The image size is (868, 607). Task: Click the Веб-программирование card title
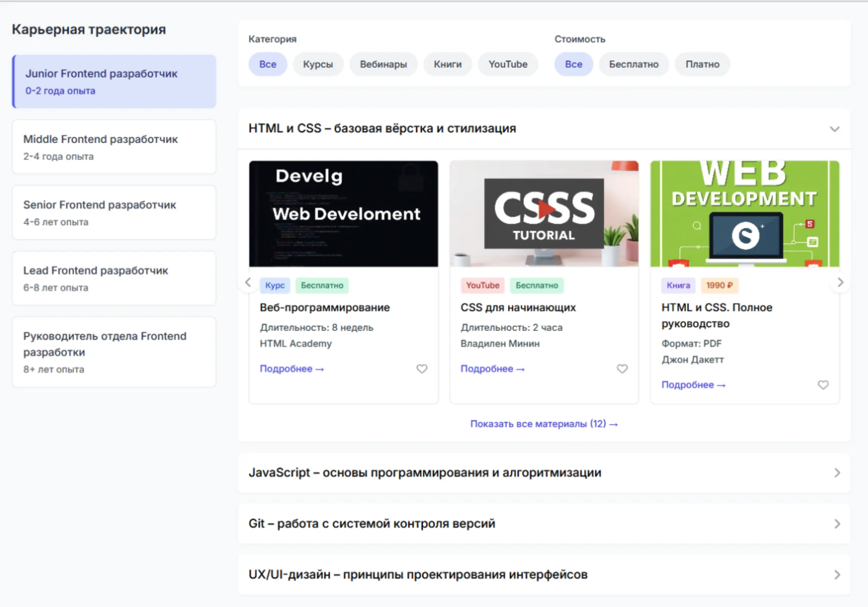[325, 308]
